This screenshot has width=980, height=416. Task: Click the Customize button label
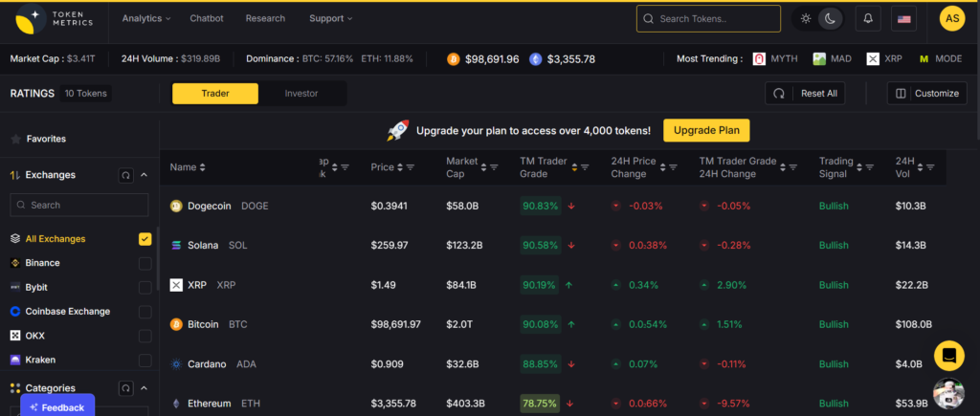(x=936, y=93)
